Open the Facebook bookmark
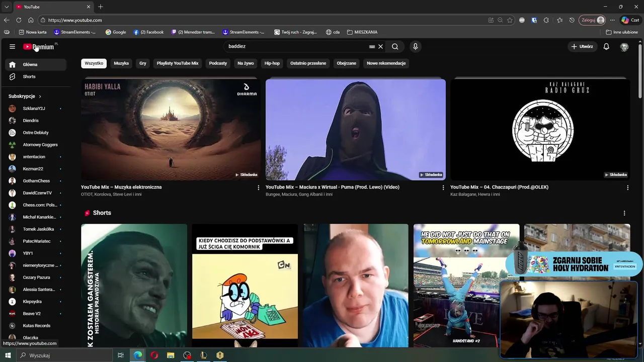 (148, 32)
